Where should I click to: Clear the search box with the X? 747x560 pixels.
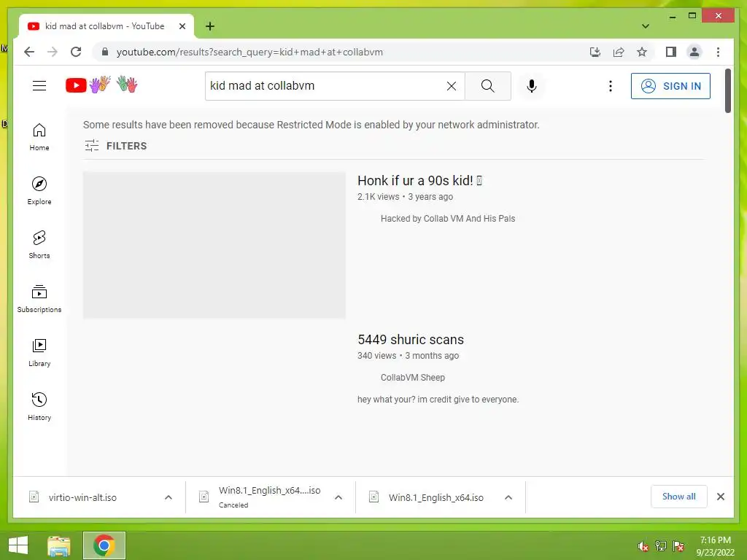point(451,86)
